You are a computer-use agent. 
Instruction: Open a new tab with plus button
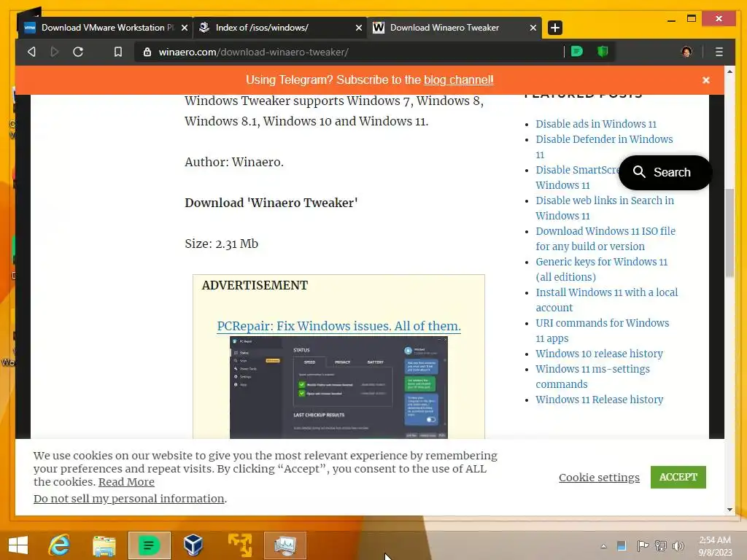coord(555,28)
